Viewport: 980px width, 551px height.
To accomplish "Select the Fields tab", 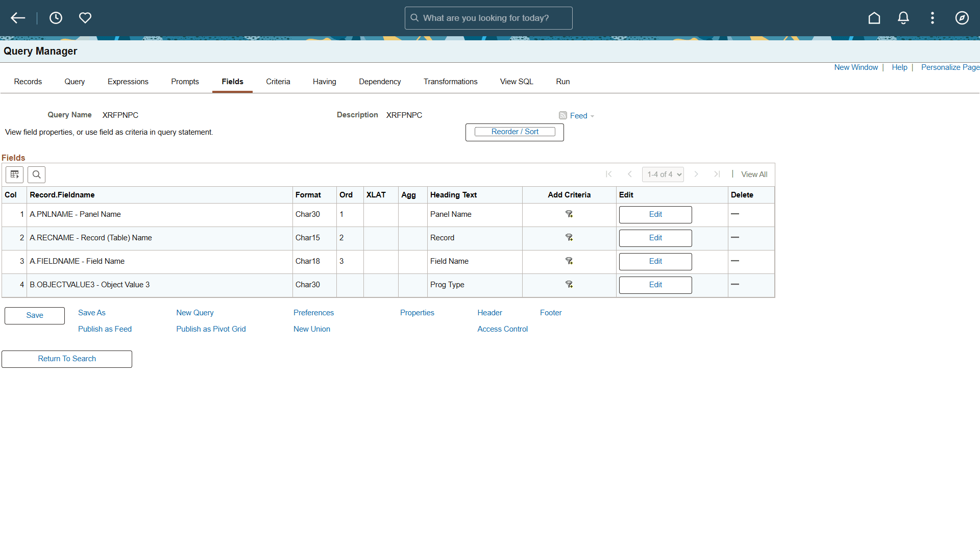I will [x=233, y=82].
